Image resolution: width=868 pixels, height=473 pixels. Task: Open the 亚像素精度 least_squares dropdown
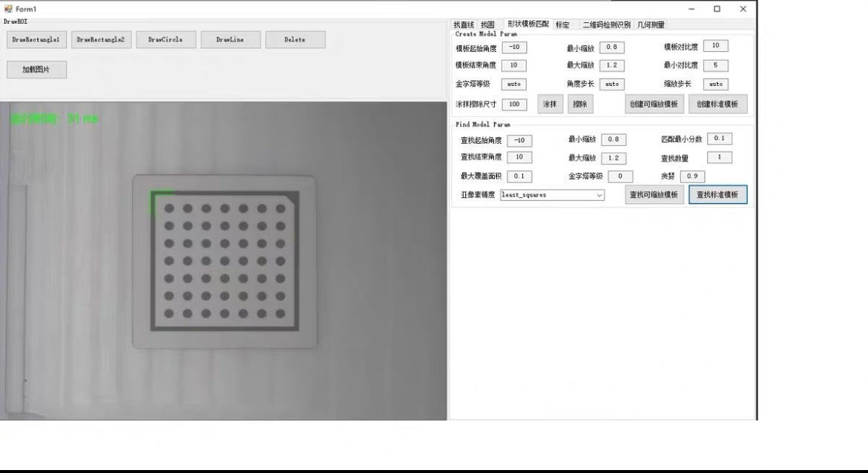click(553, 195)
